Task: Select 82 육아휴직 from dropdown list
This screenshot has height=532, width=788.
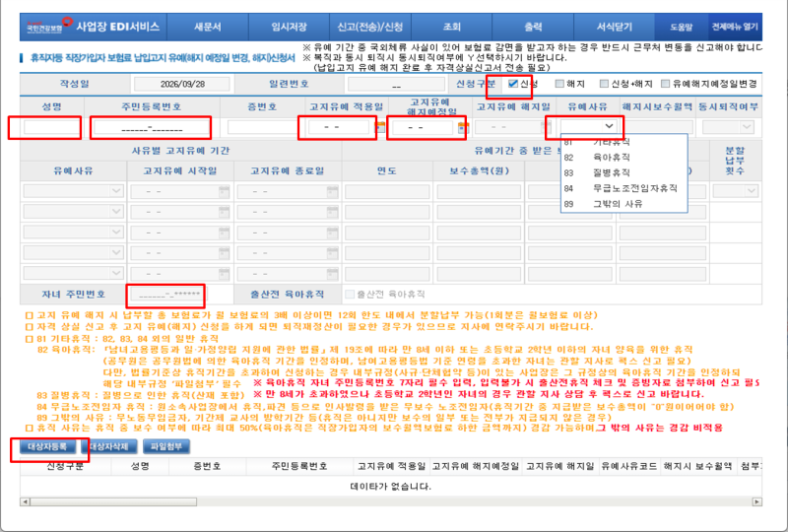Action: [624, 158]
